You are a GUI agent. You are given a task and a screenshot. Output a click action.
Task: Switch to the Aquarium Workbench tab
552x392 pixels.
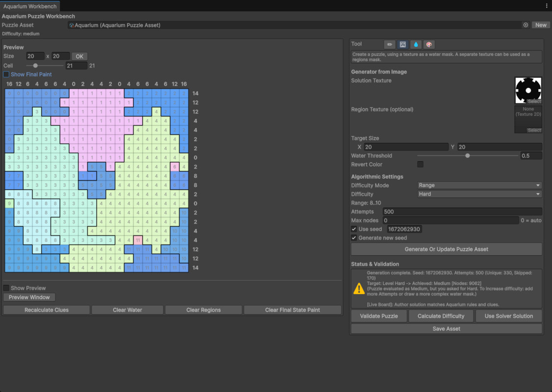30,6
